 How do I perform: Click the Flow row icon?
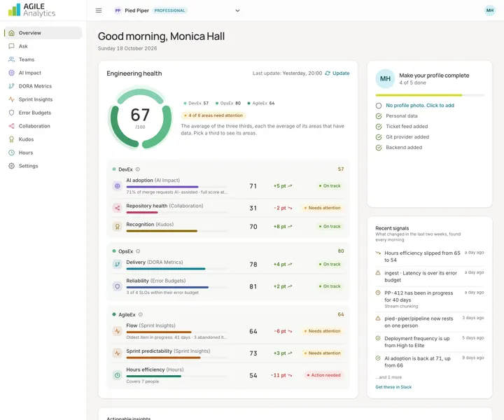118,331
